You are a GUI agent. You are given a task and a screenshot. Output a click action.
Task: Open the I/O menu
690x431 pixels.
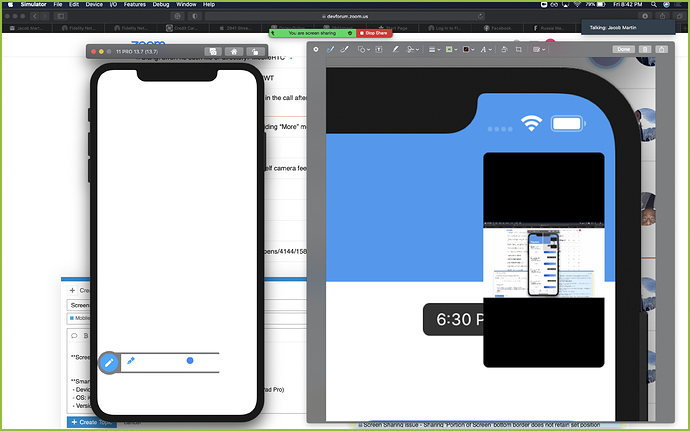click(x=113, y=4)
